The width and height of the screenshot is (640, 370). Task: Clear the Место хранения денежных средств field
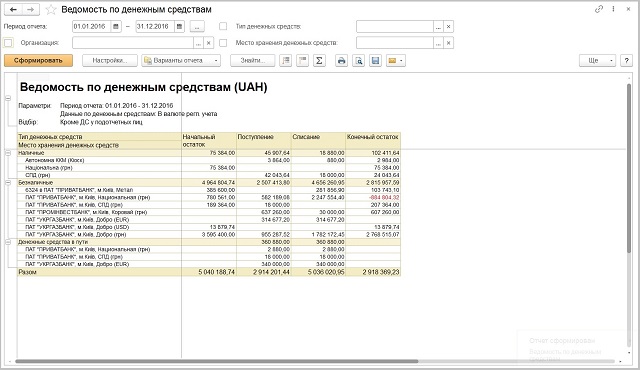[x=449, y=43]
